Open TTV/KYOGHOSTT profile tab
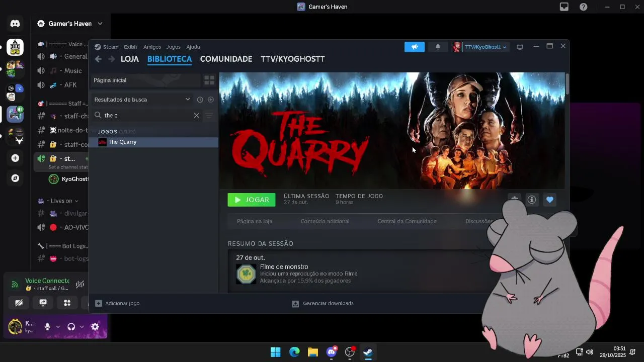The width and height of the screenshot is (644, 362). coord(292,59)
